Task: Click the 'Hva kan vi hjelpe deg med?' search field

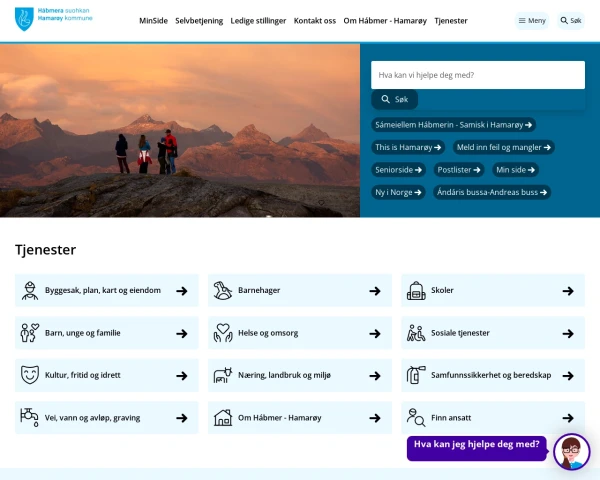Action: [478, 75]
